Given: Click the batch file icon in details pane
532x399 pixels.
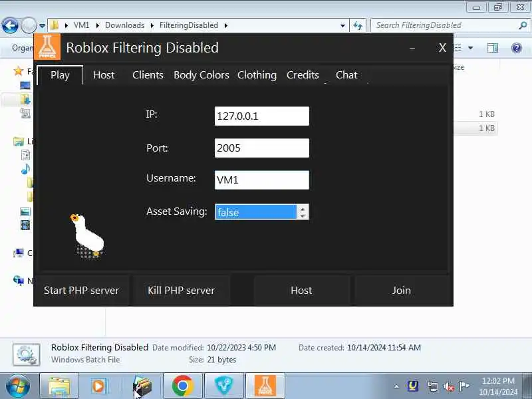Looking at the screenshot, I should coord(27,354).
